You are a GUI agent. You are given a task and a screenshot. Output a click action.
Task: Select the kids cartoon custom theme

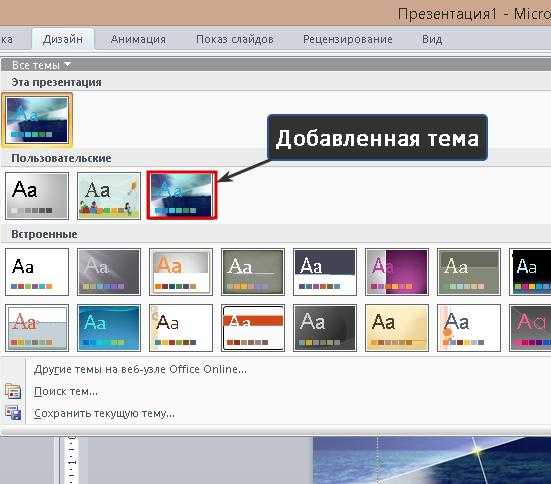pyautogui.click(x=109, y=196)
